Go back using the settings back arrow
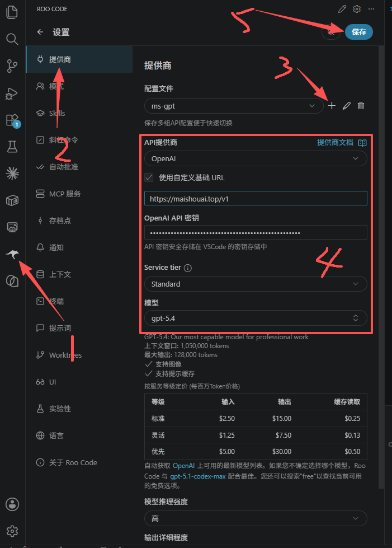The height and width of the screenshot is (548, 392). click(x=40, y=32)
